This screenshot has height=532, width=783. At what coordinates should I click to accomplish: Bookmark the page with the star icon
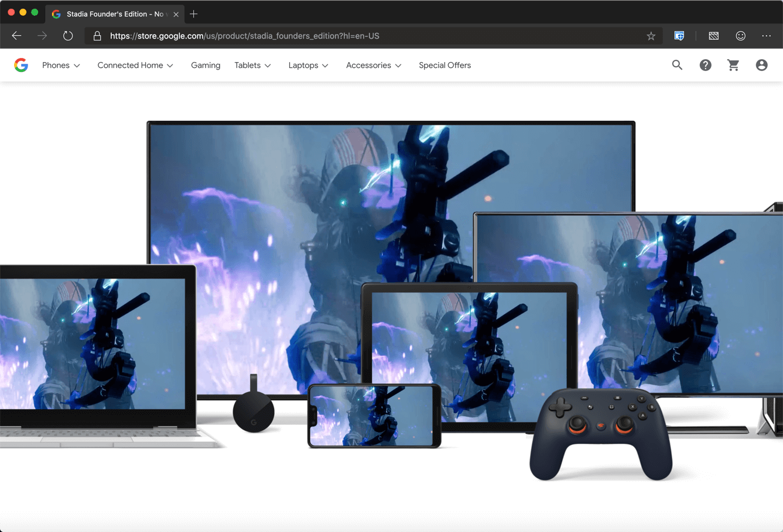coord(651,36)
